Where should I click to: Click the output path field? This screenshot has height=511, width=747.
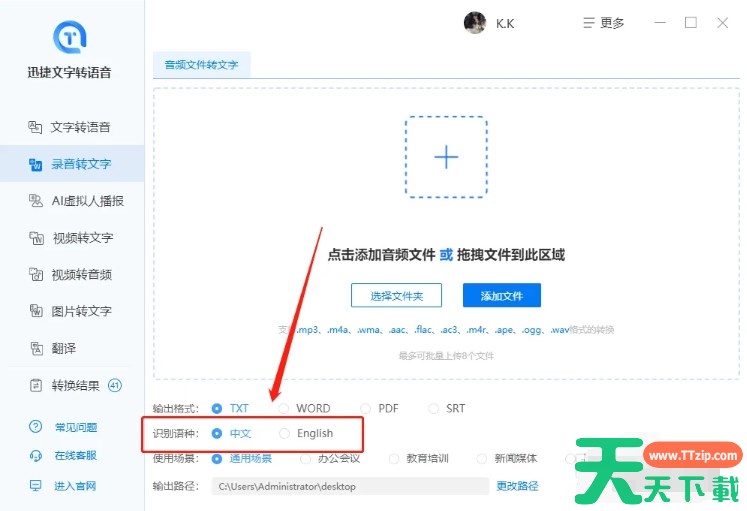point(350,486)
